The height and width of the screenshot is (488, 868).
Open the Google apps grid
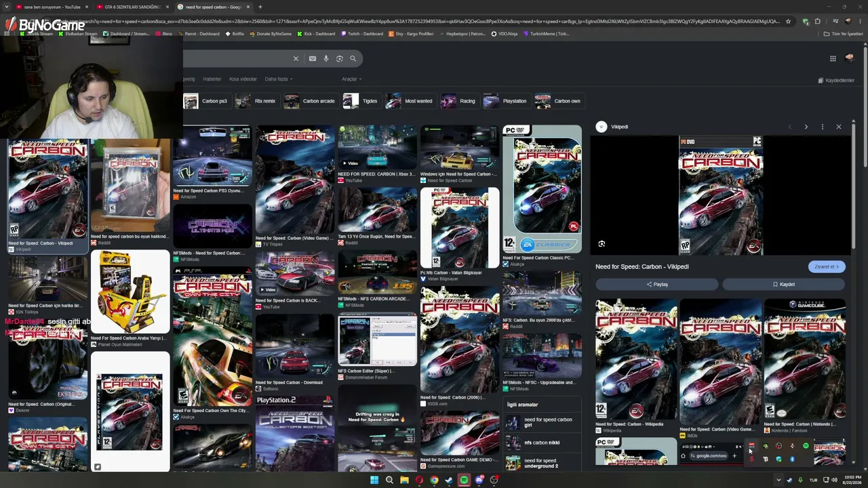tap(833, 58)
